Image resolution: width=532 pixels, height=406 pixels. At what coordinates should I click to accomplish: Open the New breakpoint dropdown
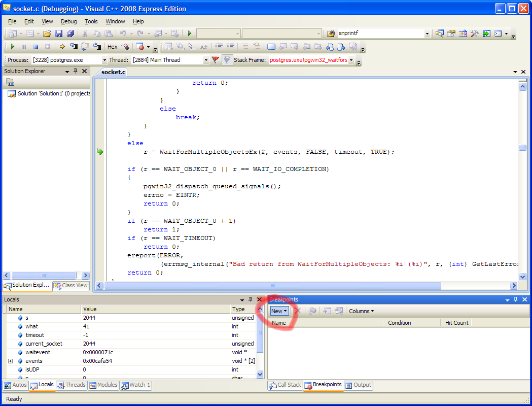point(279,311)
